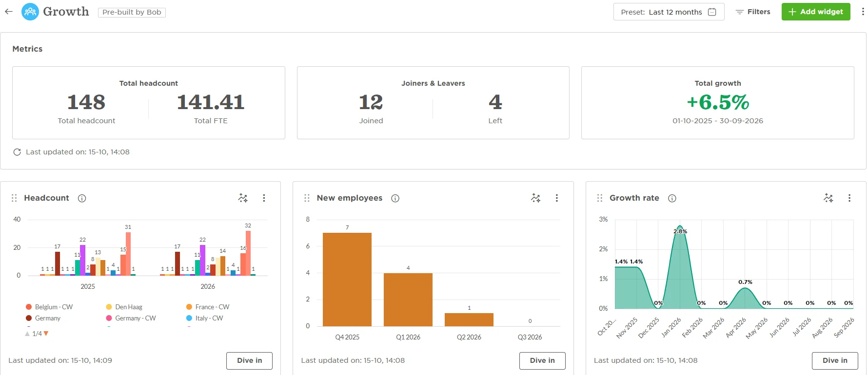The width and height of the screenshot is (868, 375).
Task: Click the Growth rate AI insights sparkle icon
Action: click(829, 198)
